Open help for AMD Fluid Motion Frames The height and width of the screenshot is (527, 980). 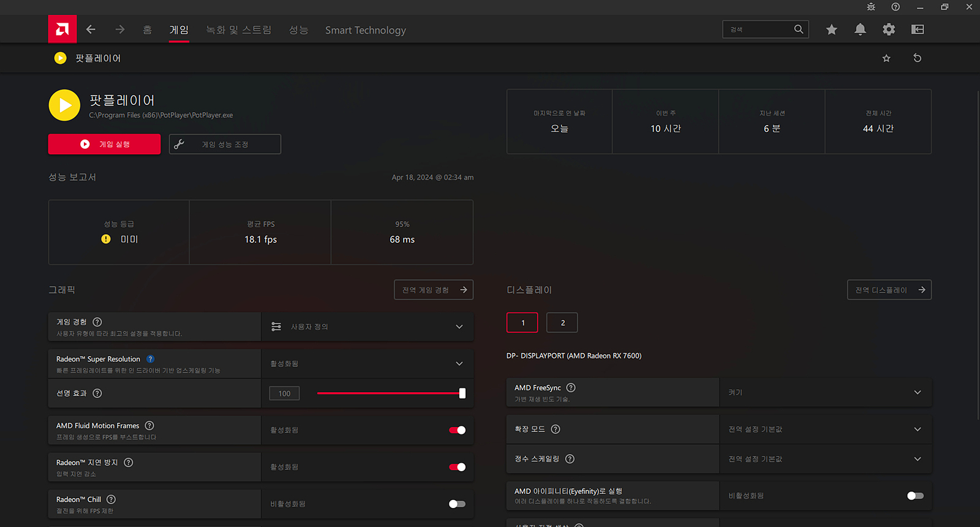click(x=149, y=425)
